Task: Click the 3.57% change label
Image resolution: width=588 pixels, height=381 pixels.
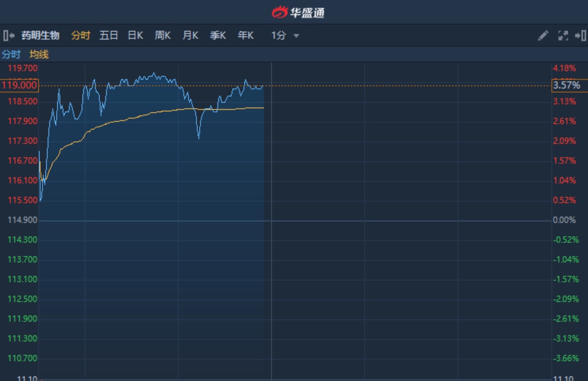Action: pyautogui.click(x=566, y=85)
